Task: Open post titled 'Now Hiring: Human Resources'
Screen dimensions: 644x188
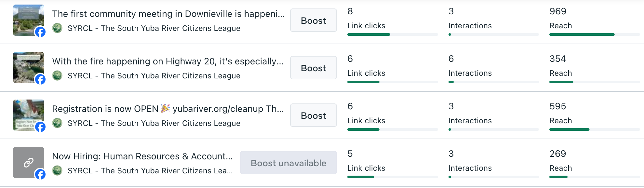Action: tap(142, 156)
